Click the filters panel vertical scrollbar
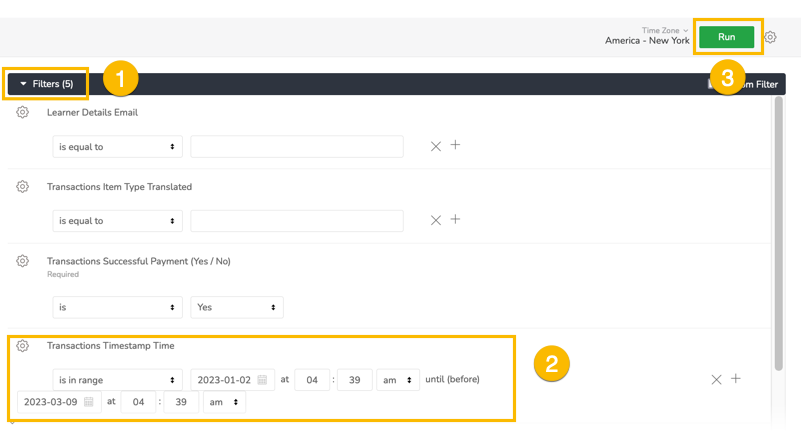Viewport: 801px width, 433px height. tap(779, 233)
